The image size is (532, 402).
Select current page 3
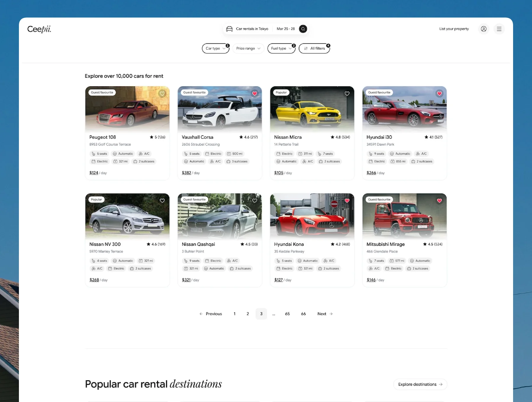pyautogui.click(x=261, y=314)
